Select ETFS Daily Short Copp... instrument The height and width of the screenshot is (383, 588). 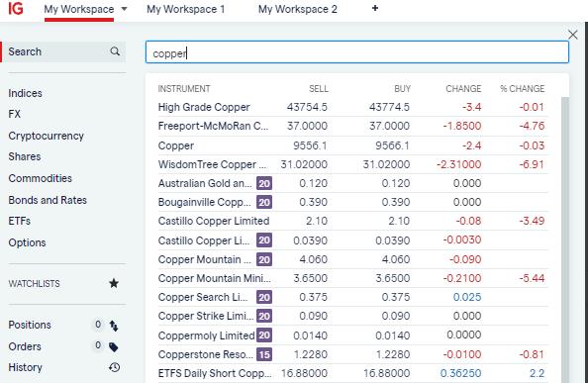pyautogui.click(x=215, y=373)
